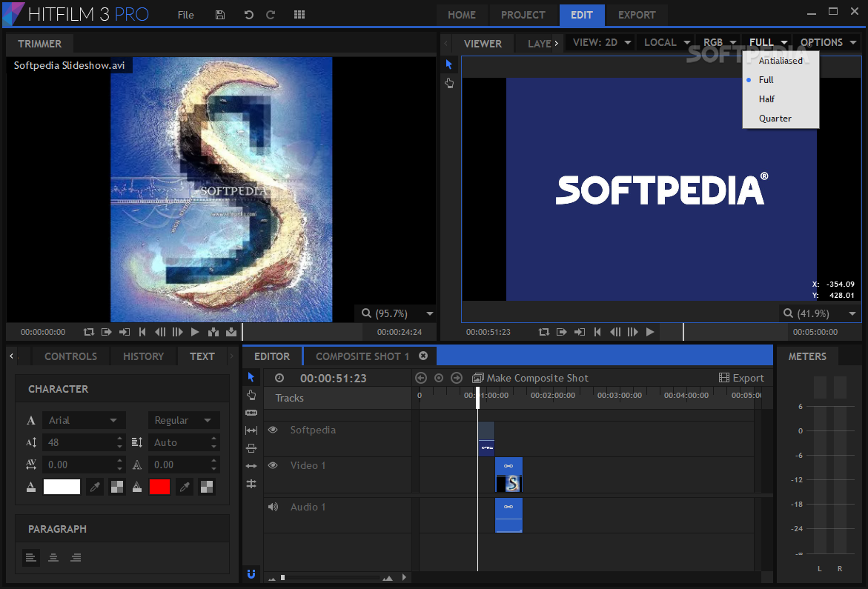868x589 pixels.
Task: Switch to the PROJECT screen tab
Action: point(523,15)
